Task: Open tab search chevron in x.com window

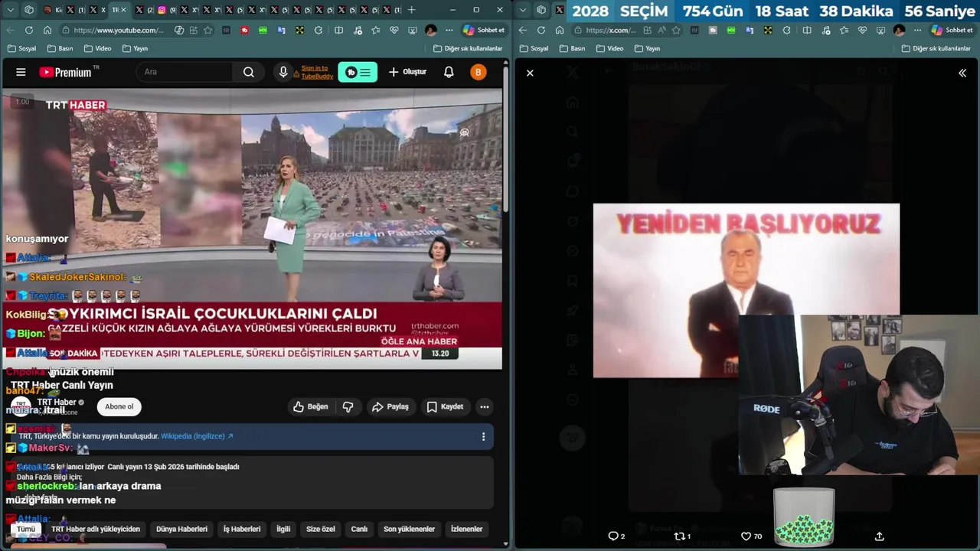Action: pyautogui.click(x=524, y=10)
